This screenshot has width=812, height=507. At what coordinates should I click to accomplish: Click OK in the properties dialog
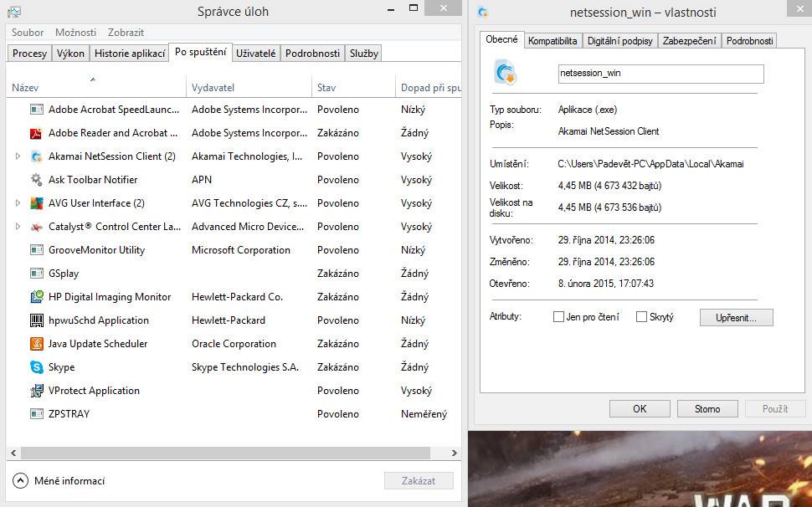[640, 409]
